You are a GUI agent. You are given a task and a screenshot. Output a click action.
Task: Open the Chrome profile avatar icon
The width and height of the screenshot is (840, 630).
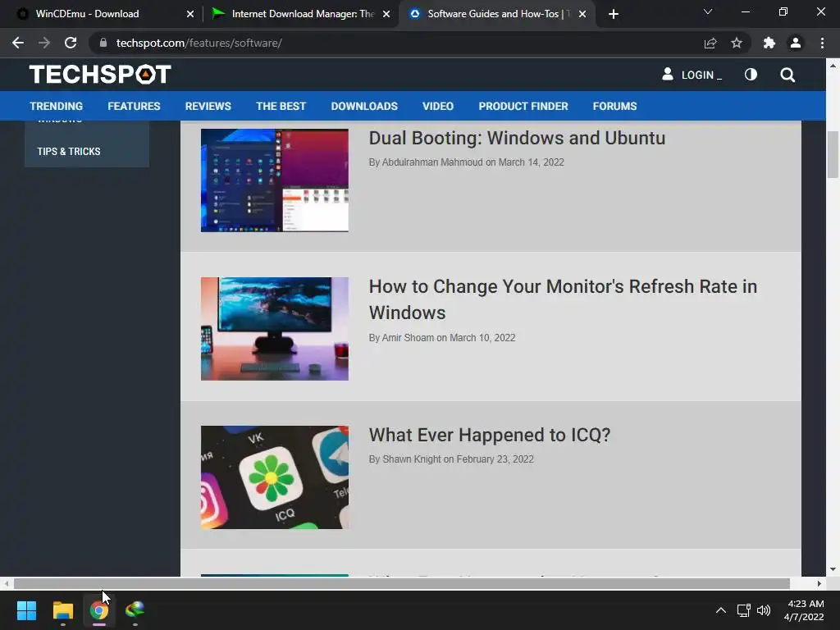796,43
